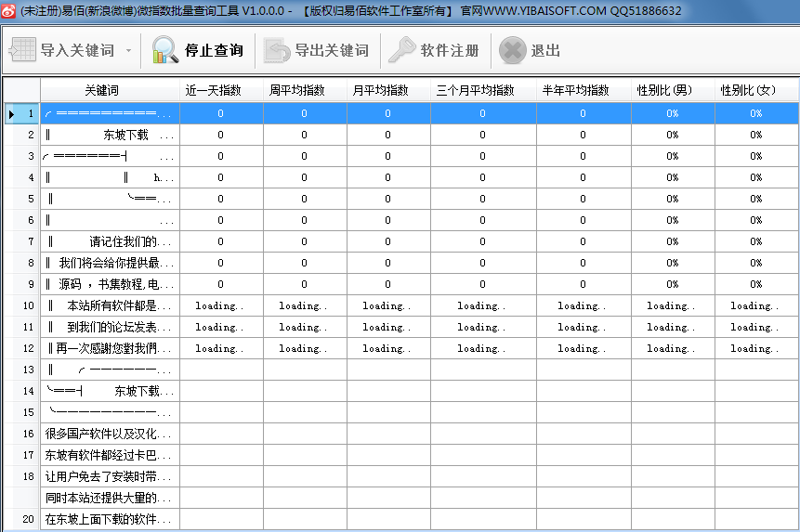Click keyword cell 我们将会给你提供最...
Screen dimensions: 800x532
(x=111, y=263)
